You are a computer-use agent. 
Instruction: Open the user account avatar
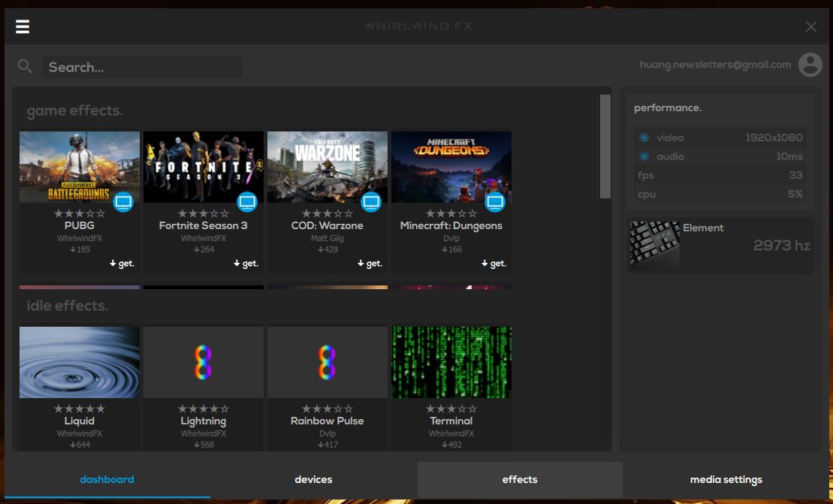[810, 65]
